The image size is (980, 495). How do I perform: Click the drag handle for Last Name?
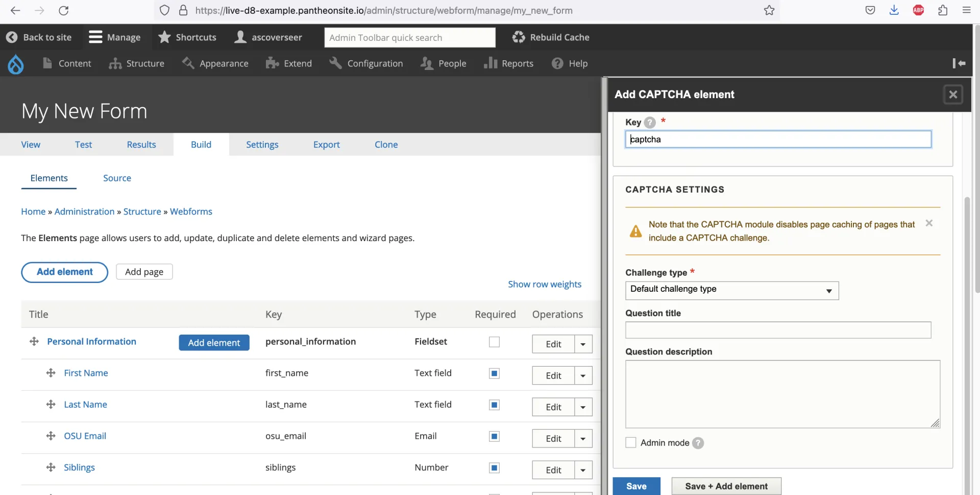coord(51,405)
